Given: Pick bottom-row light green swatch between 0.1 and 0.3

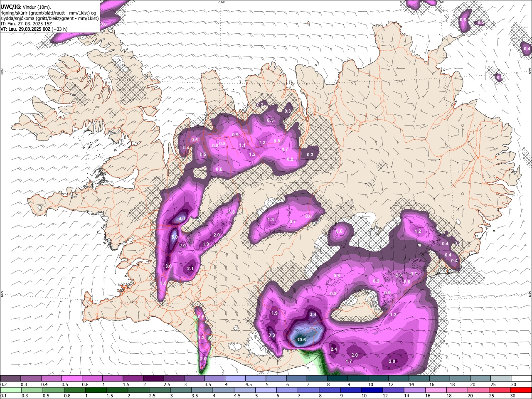Looking at the screenshot, I should (x=10, y=390).
